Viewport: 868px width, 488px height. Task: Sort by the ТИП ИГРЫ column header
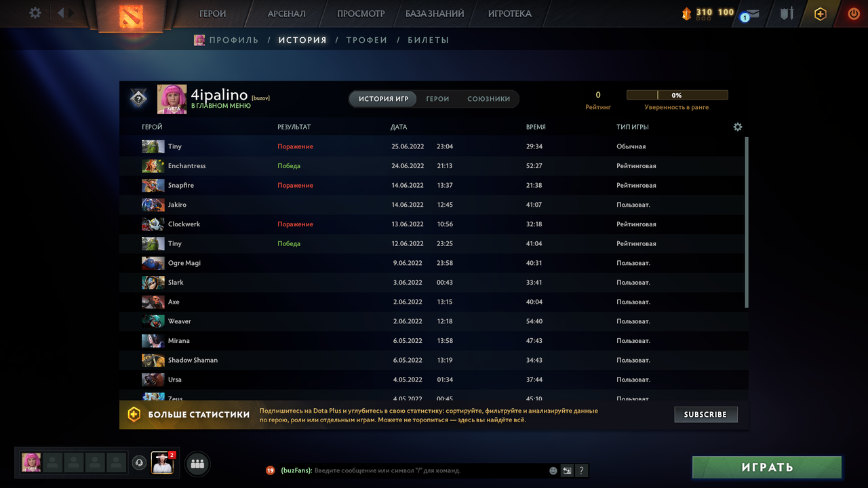(x=633, y=127)
